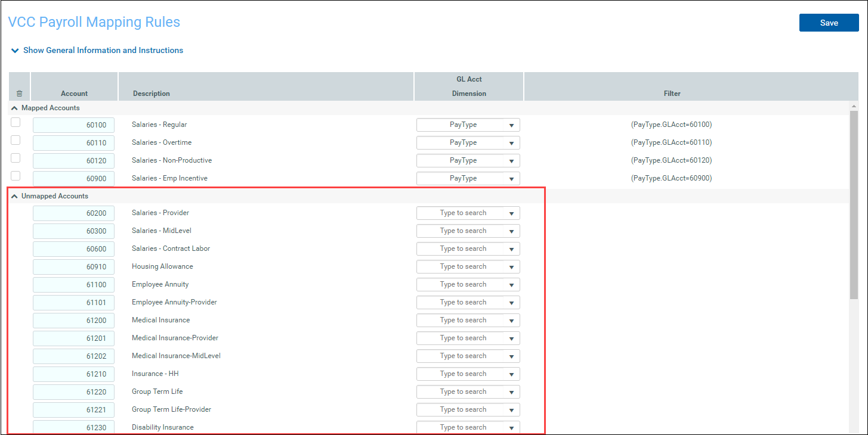The height and width of the screenshot is (435, 868).
Task: Select checkbox for Salaries - Emp Incentive
Action: coord(16,176)
